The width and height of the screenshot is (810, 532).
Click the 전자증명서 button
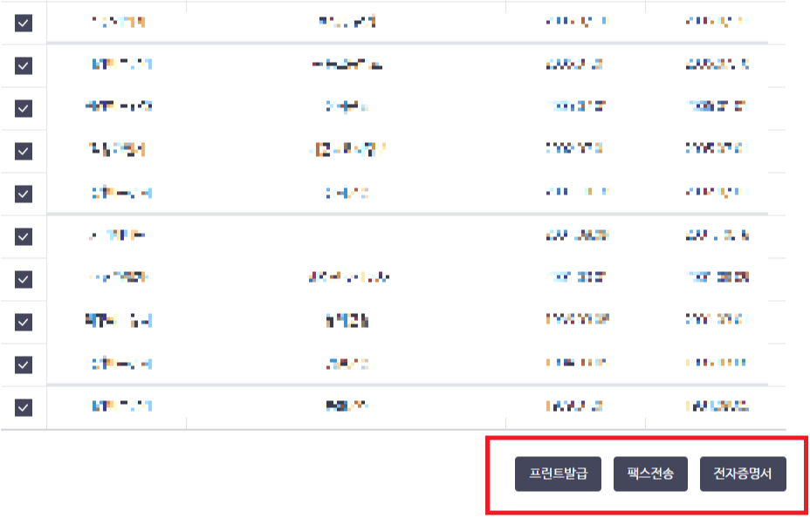click(743, 474)
